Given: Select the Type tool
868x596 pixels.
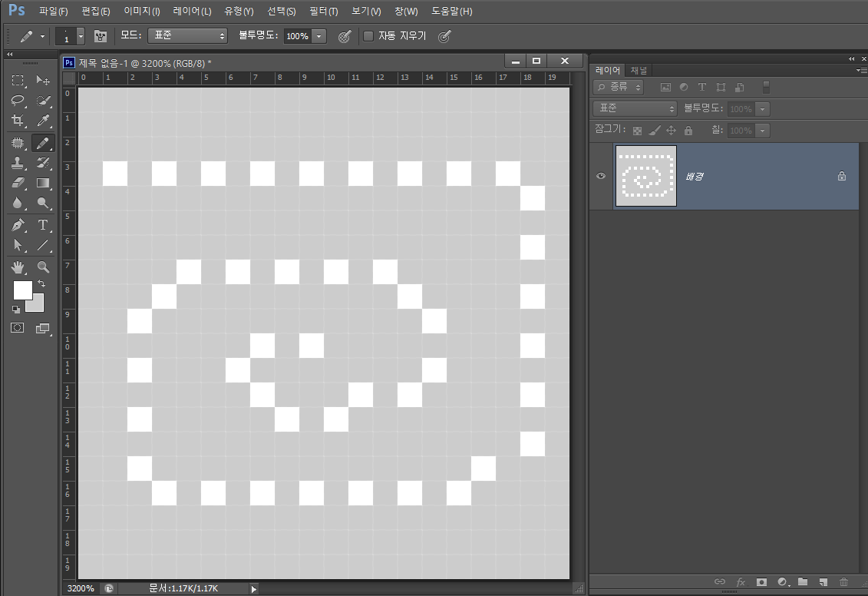Looking at the screenshot, I should pyautogui.click(x=43, y=225).
